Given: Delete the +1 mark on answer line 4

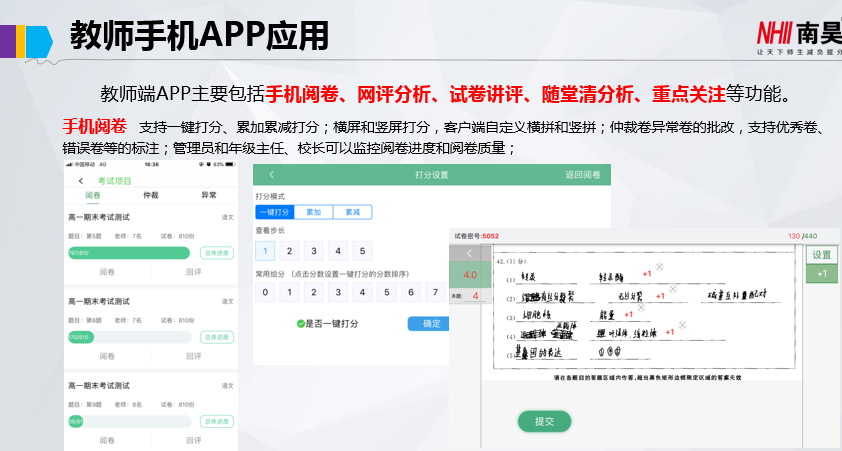Looking at the screenshot, I should (x=682, y=325).
